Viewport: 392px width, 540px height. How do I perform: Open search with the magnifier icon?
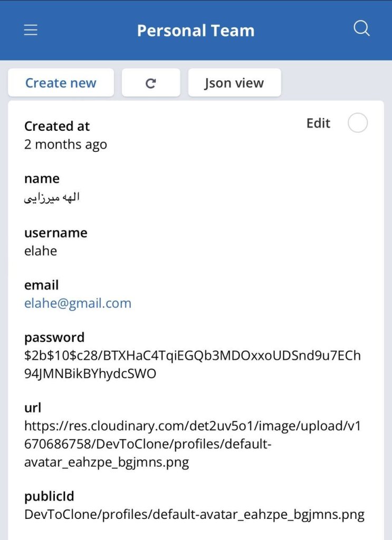click(361, 30)
